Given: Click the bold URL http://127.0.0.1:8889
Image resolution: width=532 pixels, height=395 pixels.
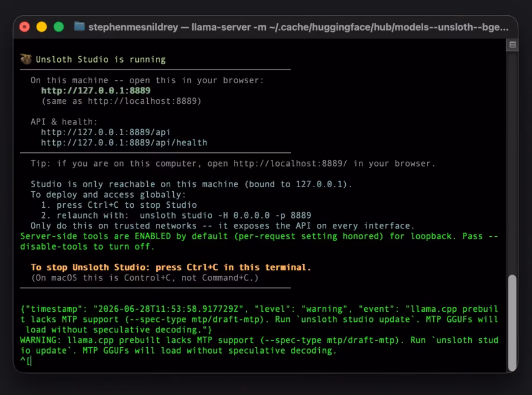Looking at the screenshot, I should [96, 90].
